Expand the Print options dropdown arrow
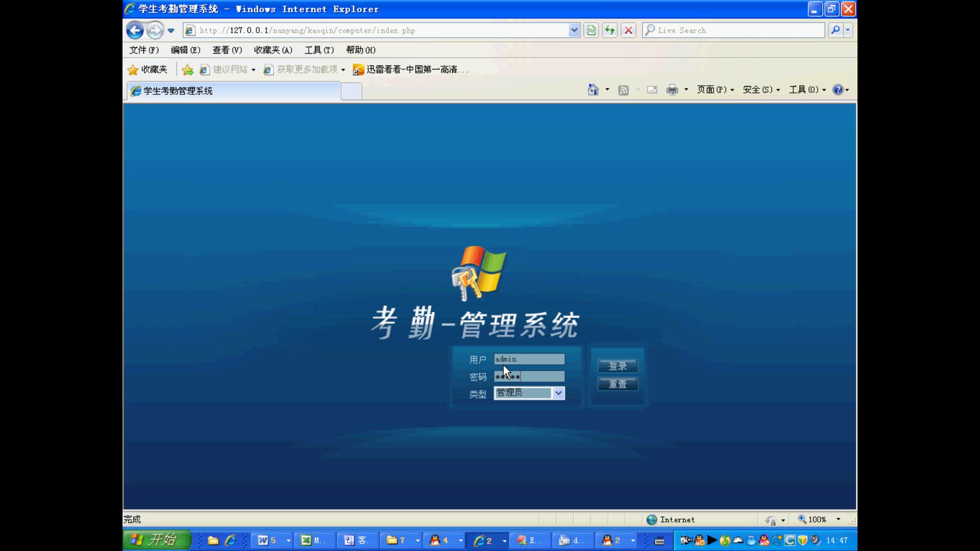Screen dimensions: 980x551 coord(686,90)
